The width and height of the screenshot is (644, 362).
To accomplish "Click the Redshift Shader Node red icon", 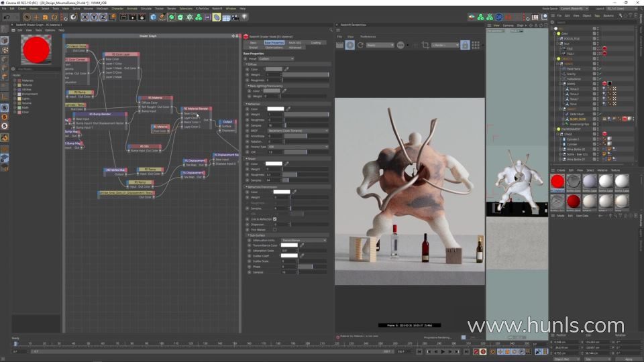I will tap(246, 37).
